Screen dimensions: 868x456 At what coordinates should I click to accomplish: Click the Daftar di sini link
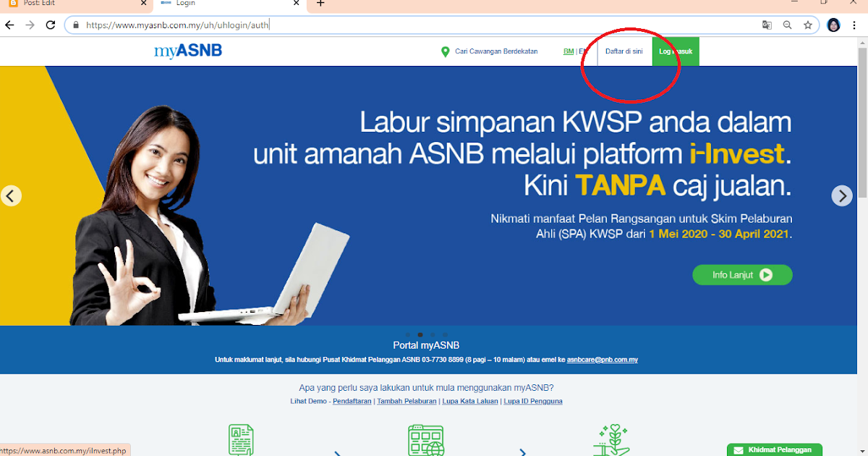coord(624,51)
